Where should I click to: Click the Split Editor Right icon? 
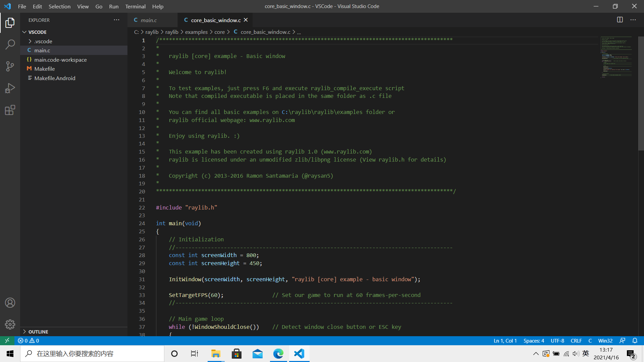click(620, 20)
